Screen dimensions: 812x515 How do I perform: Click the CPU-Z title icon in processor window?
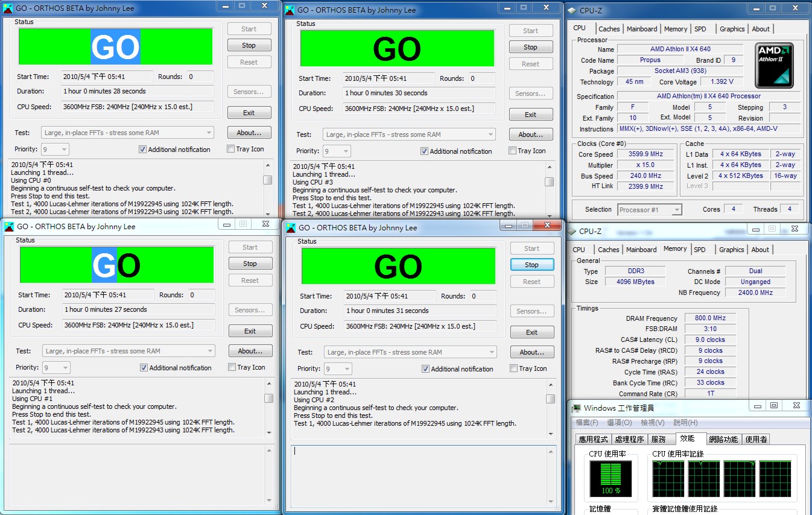tap(571, 9)
